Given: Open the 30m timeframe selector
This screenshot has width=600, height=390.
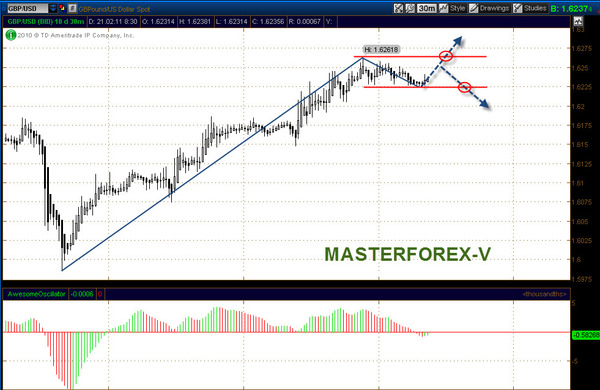Looking at the screenshot, I should click(x=426, y=8).
